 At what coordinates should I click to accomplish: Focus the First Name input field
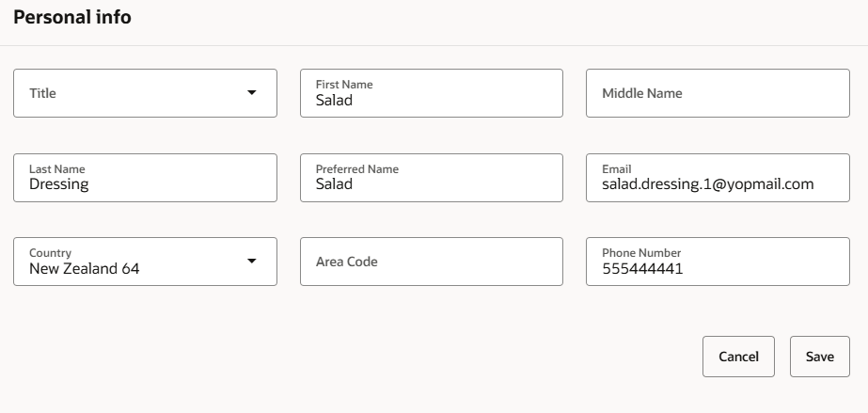click(x=431, y=93)
